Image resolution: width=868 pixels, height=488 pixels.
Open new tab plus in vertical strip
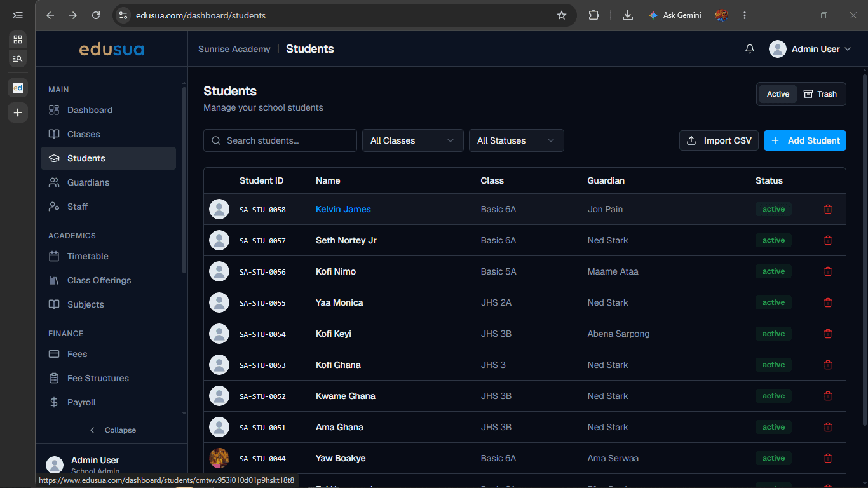(18, 112)
